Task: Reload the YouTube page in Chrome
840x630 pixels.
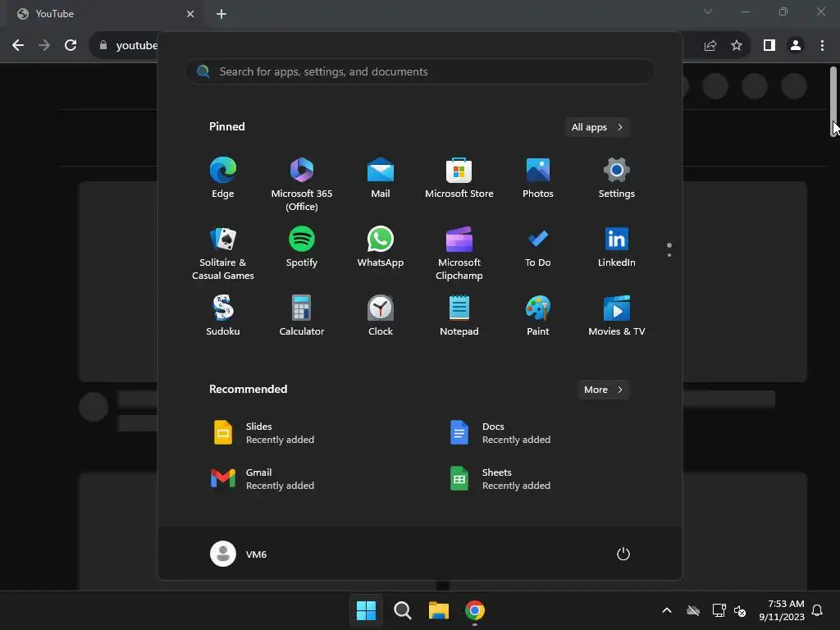Action: (x=71, y=46)
